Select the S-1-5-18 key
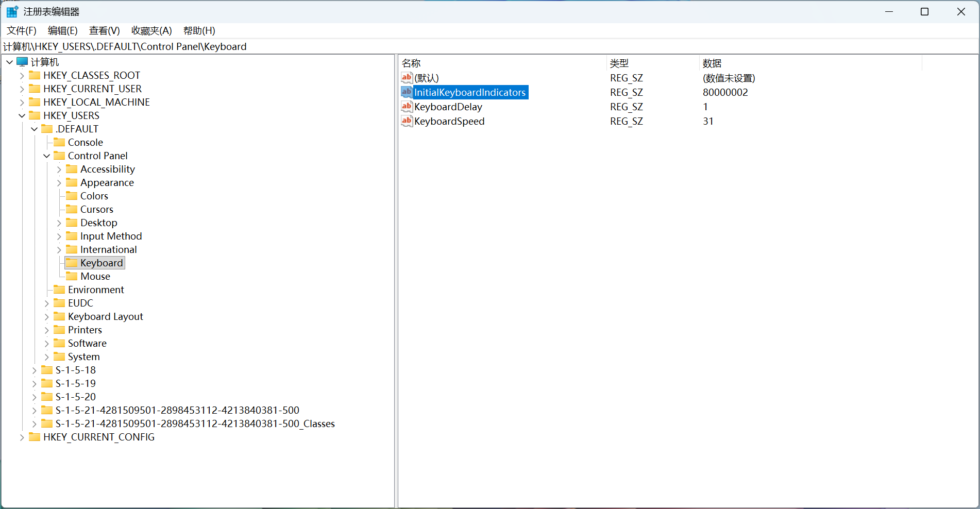This screenshot has width=980, height=509. [75, 370]
